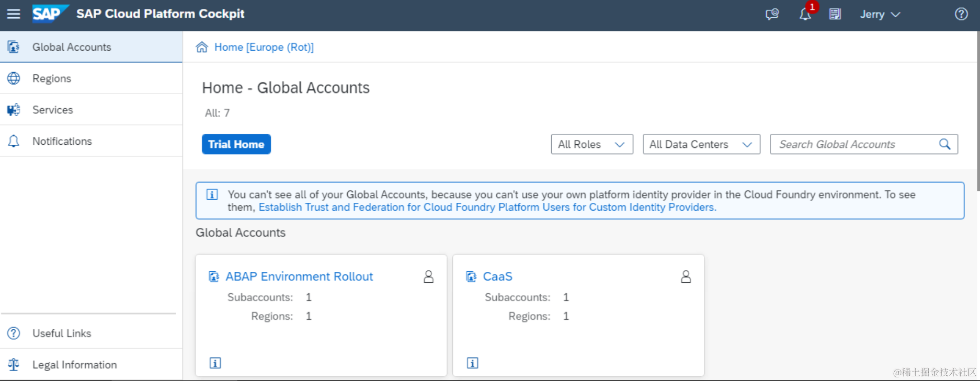The image size is (980, 381).
Task: Open the help question mark icon
Action: (961, 14)
